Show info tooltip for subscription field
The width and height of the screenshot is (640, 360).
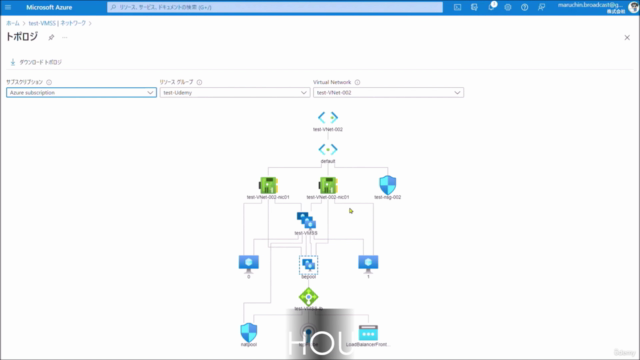[x=49, y=82]
